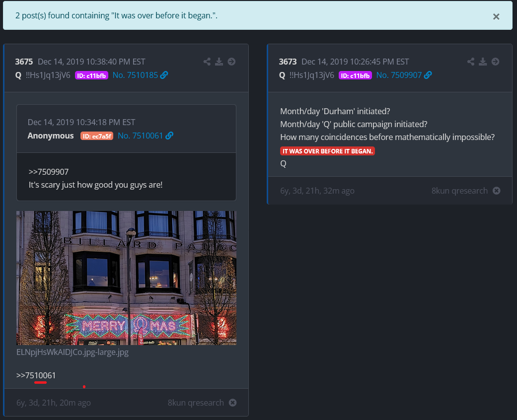517x420 pixels.
Task: Click the 8kun qresearch label on post 3673
Action: click(459, 191)
